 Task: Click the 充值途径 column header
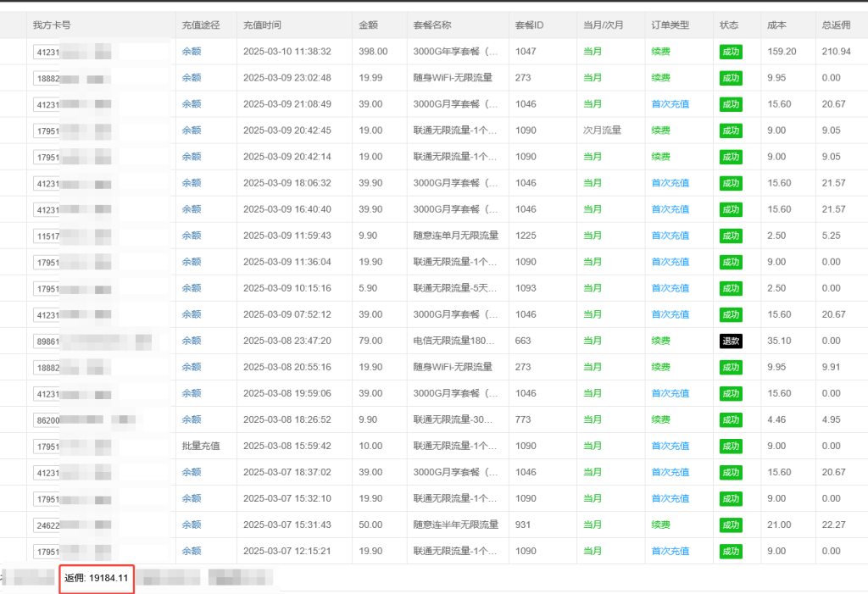[201, 25]
